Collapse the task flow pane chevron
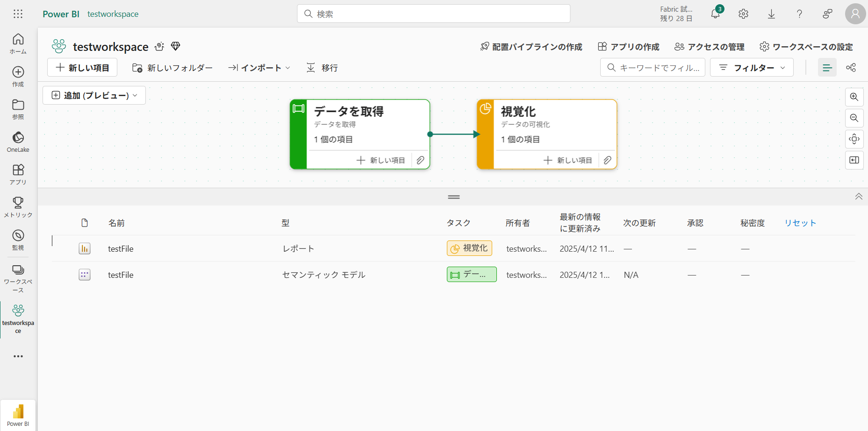Screen dimensions: 868x431 [859, 197]
